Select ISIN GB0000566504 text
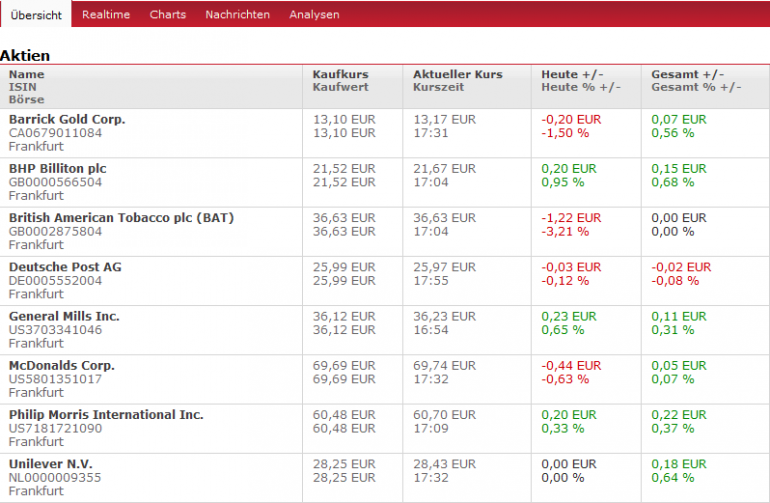The image size is (770, 503). tap(55, 182)
